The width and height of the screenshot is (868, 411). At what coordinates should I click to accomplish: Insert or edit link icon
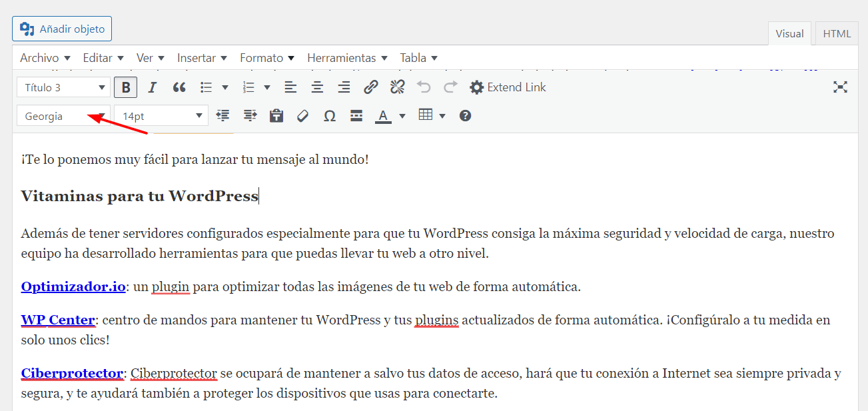coord(370,87)
